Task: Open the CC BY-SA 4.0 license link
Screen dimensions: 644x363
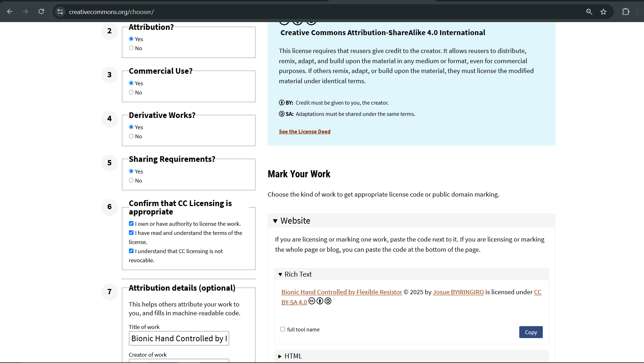Action: click(294, 302)
